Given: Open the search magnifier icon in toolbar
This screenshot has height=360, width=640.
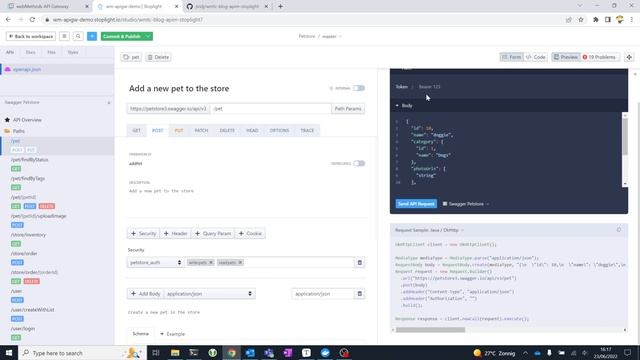Looking at the screenshot, I should point(78,36).
